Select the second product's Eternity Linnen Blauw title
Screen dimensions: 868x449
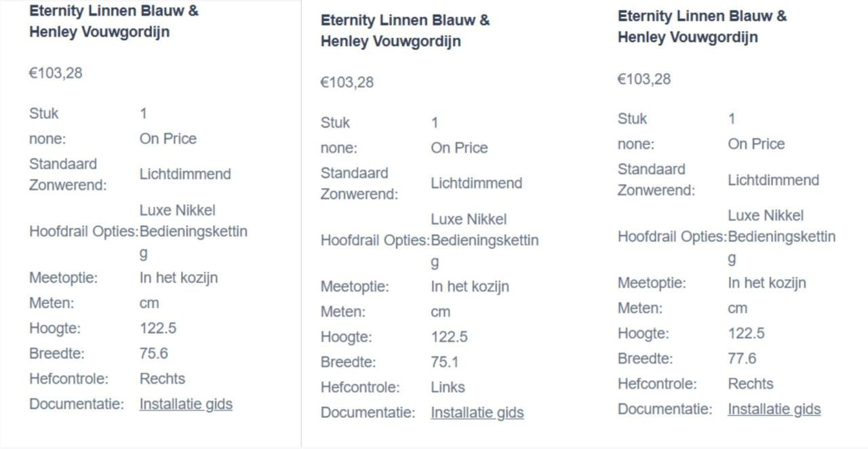pos(406,31)
